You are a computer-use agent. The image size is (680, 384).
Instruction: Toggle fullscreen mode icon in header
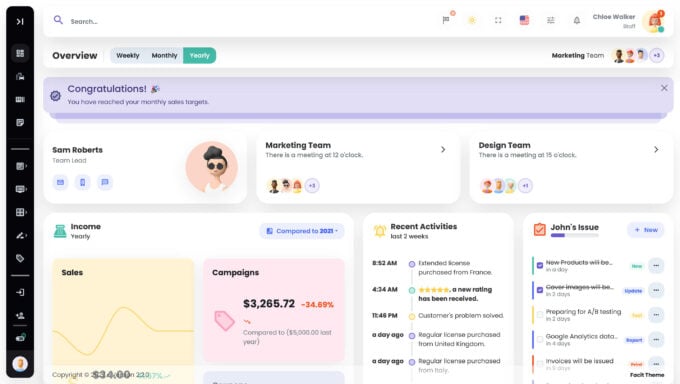(498, 20)
